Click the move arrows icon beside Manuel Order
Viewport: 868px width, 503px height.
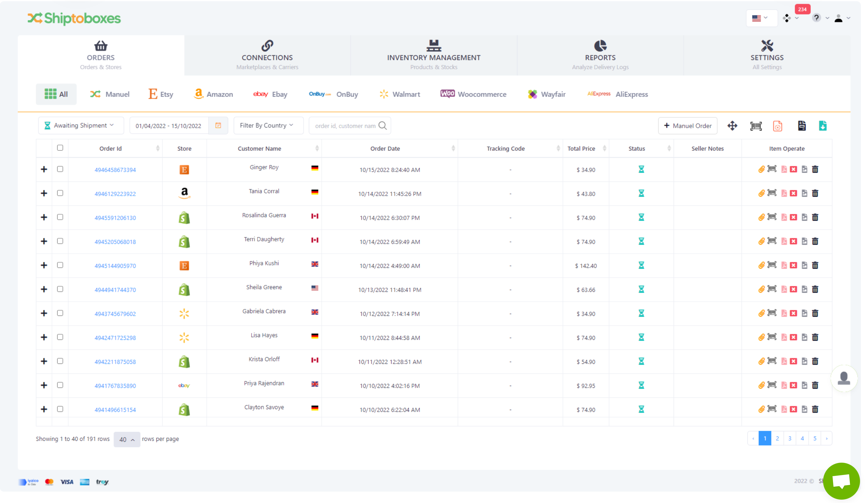732,126
